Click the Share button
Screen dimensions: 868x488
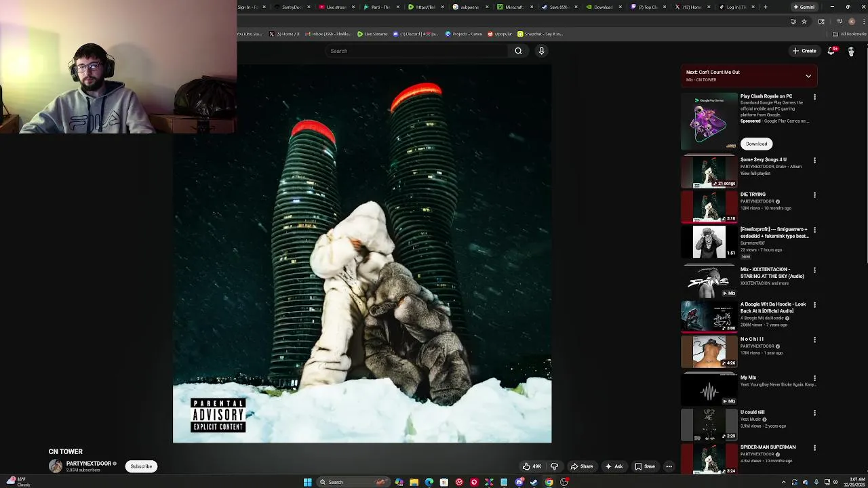pos(582,466)
